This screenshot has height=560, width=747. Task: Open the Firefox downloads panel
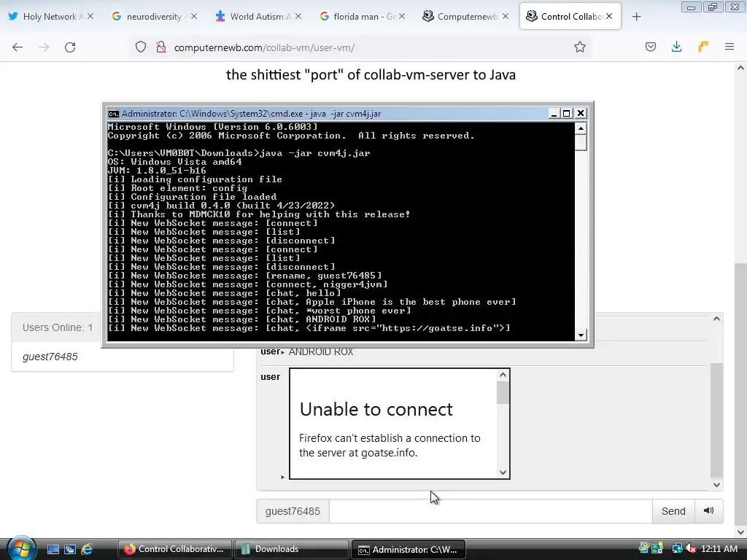click(x=676, y=47)
